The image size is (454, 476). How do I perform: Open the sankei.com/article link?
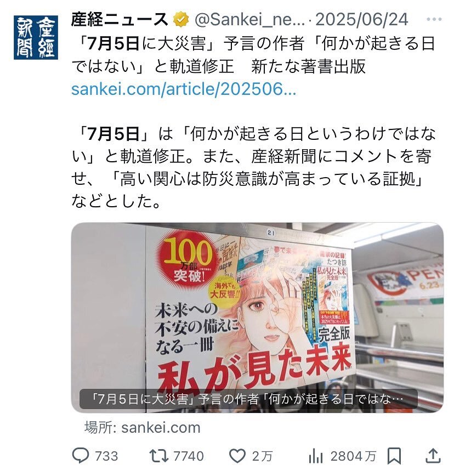184,89
